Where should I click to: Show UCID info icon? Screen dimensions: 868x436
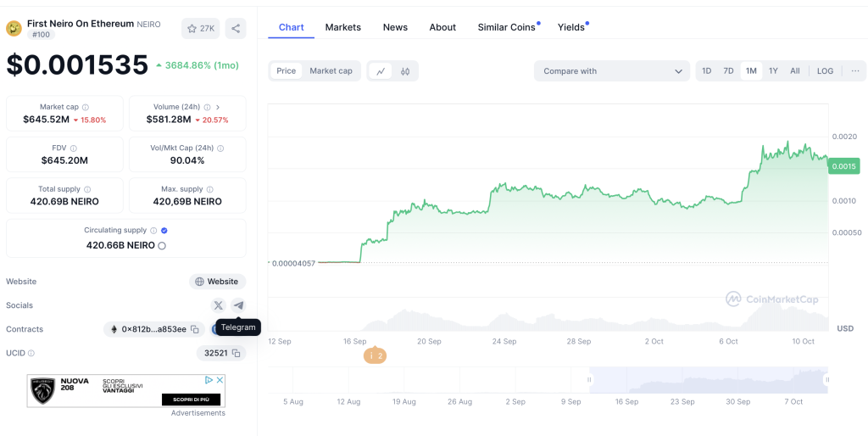(31, 353)
